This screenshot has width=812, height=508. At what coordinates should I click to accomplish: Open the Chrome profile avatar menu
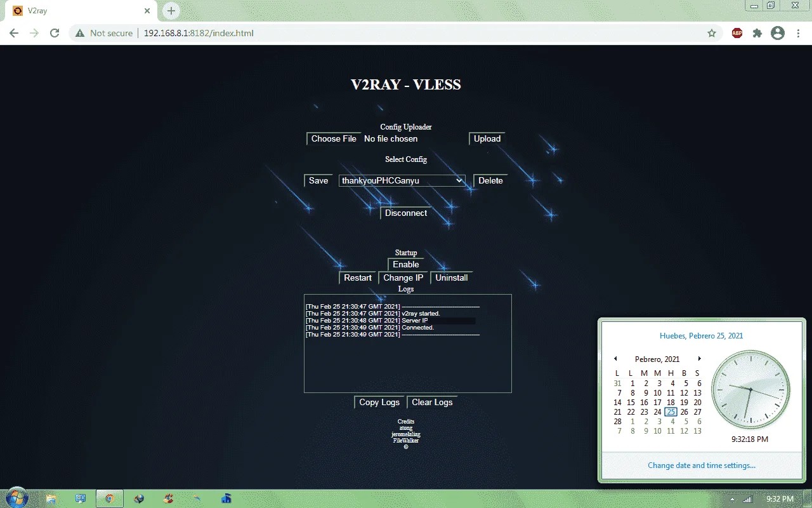[778, 33]
